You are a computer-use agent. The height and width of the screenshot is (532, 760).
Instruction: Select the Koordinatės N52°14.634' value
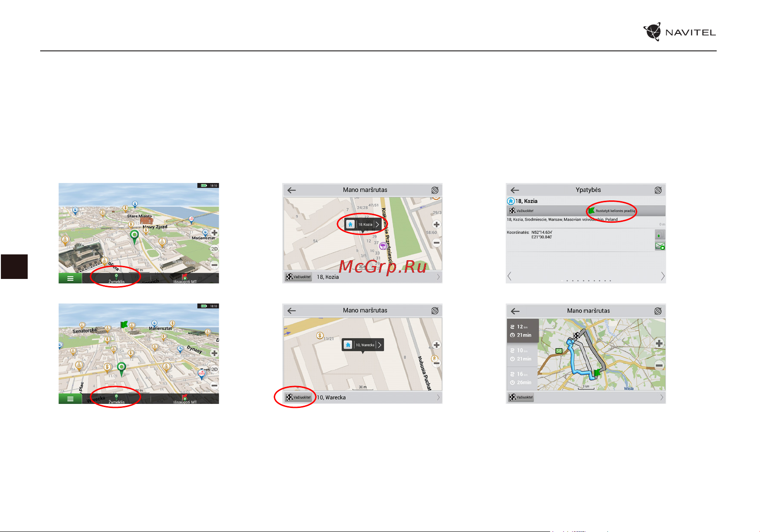pos(542,233)
